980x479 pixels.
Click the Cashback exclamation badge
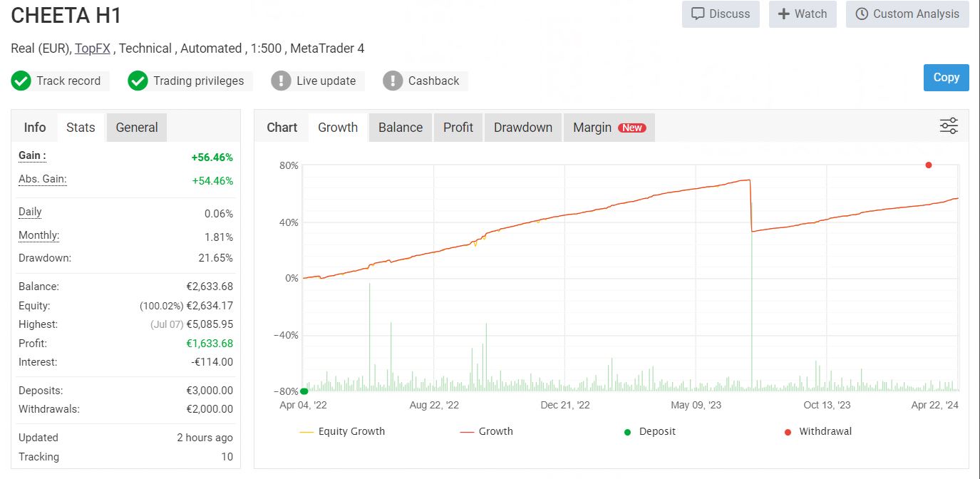[x=392, y=81]
